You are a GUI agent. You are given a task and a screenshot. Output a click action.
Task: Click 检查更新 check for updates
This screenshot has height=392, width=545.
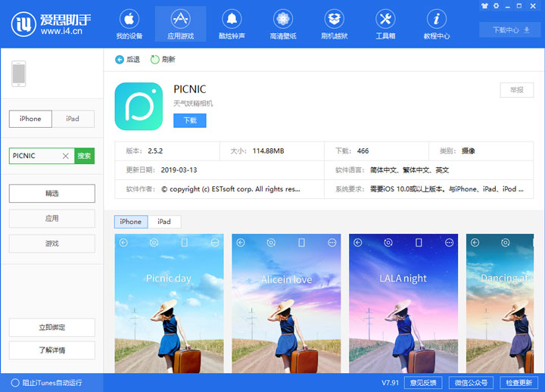[519, 383]
